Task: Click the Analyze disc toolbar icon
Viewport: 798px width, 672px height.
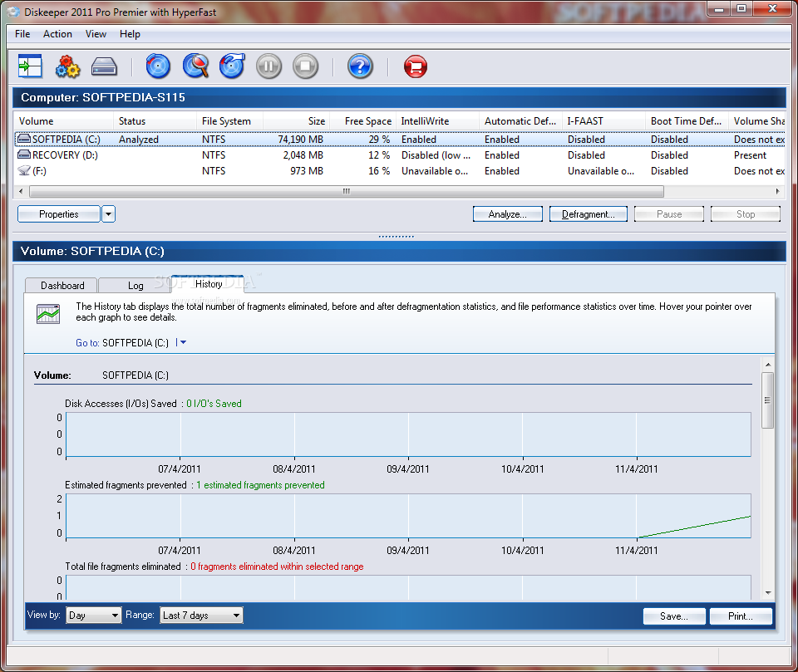Action: click(x=158, y=66)
